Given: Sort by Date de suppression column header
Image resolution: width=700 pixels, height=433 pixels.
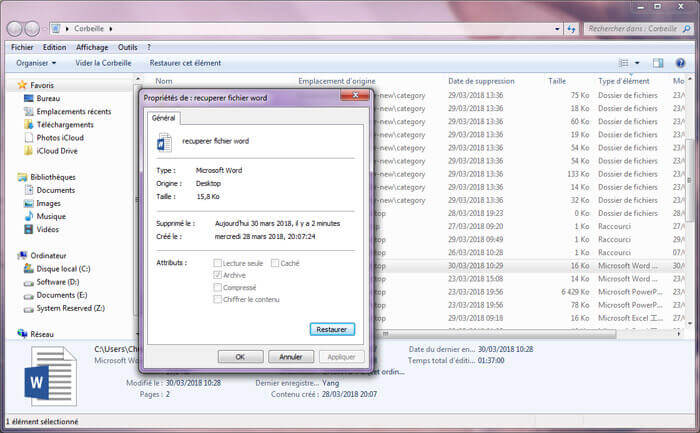Looking at the screenshot, I should 481,81.
